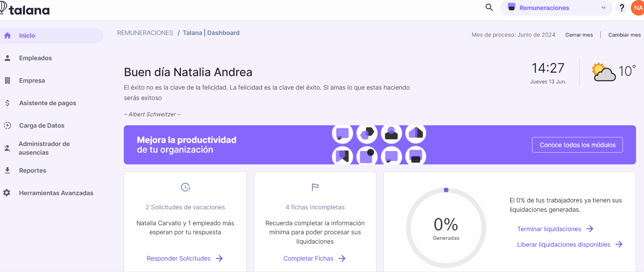Open the help question mark icon
The width and height of the screenshot is (644, 272).
tap(622, 8)
